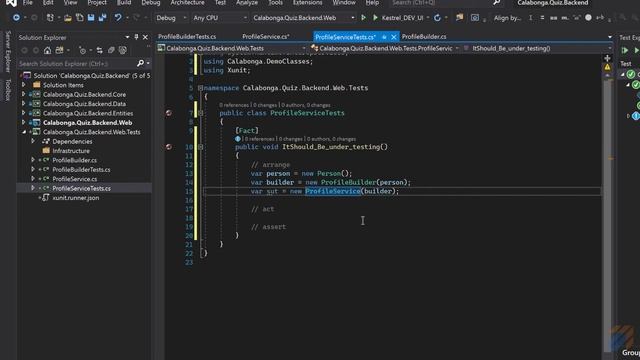This screenshot has height=360, width=640.
Task: Click the search magnifier icon in Solution Explorer
Action: (140, 64)
